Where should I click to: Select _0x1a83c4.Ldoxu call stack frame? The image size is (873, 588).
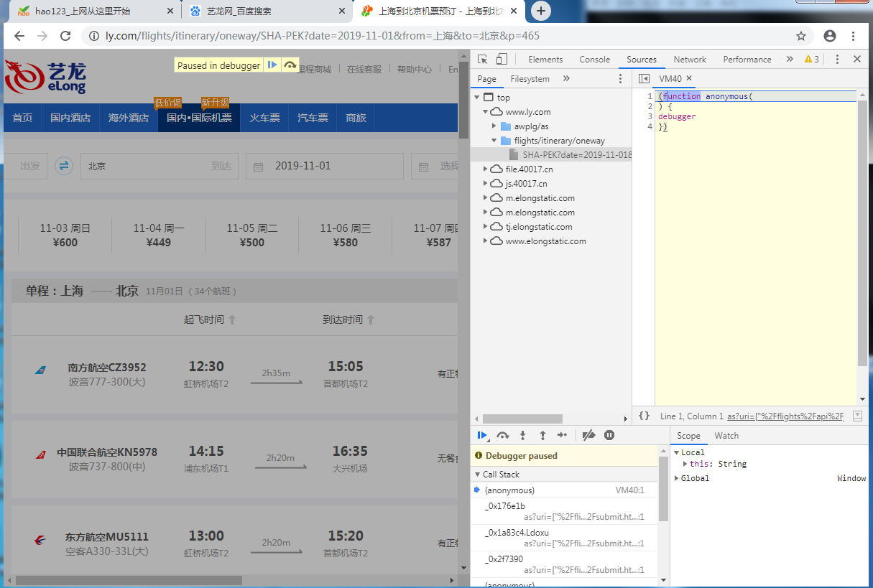point(564,538)
